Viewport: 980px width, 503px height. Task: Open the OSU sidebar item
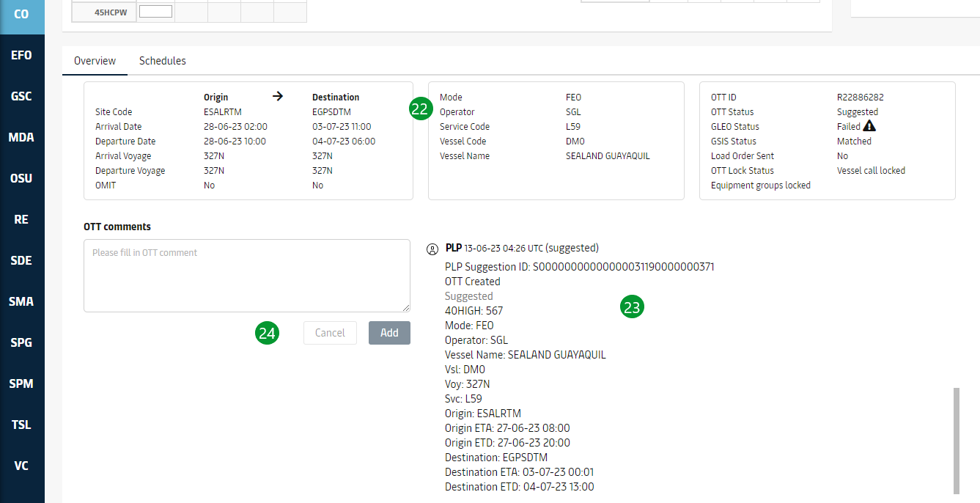point(22,178)
